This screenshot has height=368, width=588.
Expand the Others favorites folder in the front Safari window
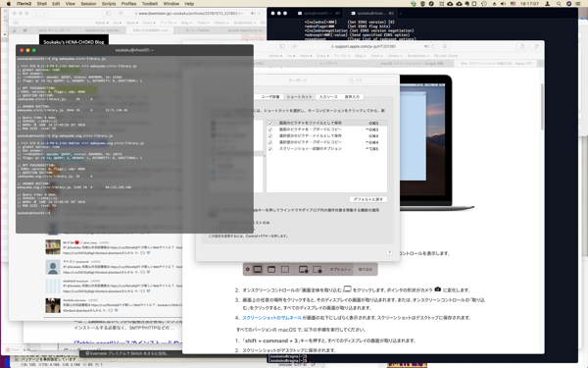click(395, 56)
